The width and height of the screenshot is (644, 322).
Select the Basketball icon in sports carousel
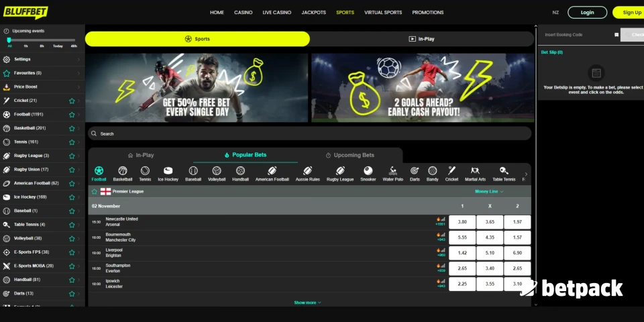tap(123, 171)
